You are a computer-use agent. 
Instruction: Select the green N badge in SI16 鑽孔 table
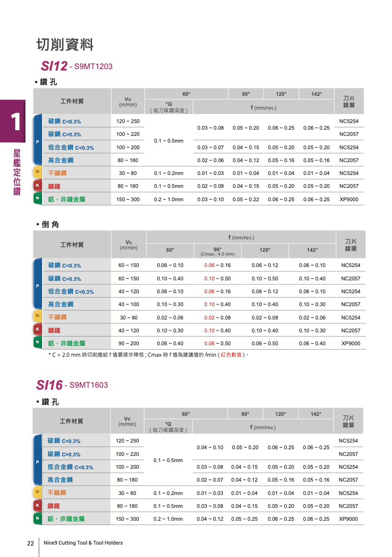tap(37, 518)
